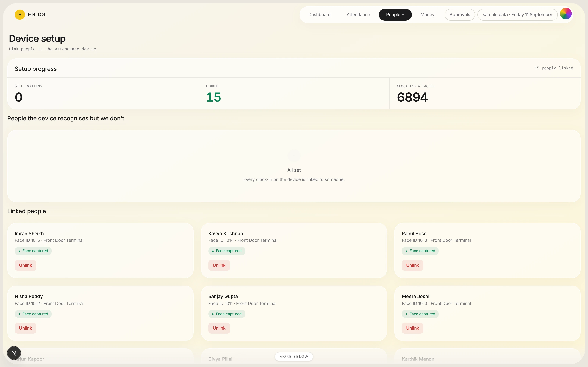The width and height of the screenshot is (588, 367).
Task: Open the rainbow profile avatar
Action: (x=566, y=14)
